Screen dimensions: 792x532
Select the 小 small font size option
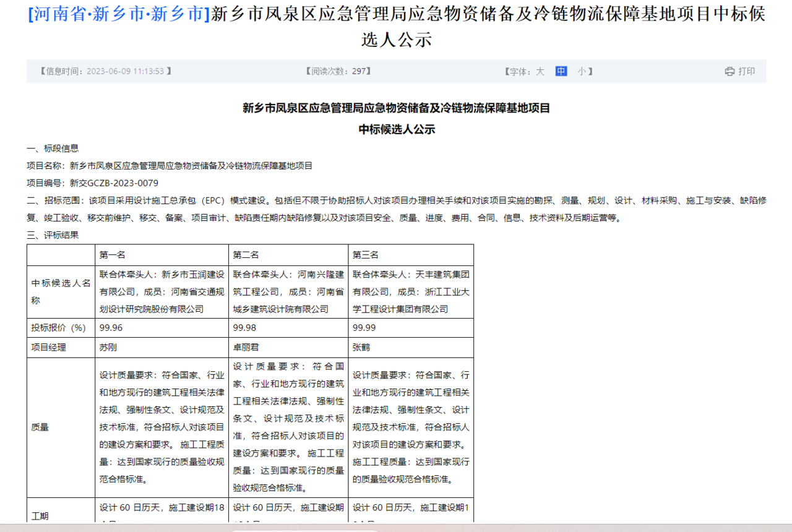coord(582,71)
